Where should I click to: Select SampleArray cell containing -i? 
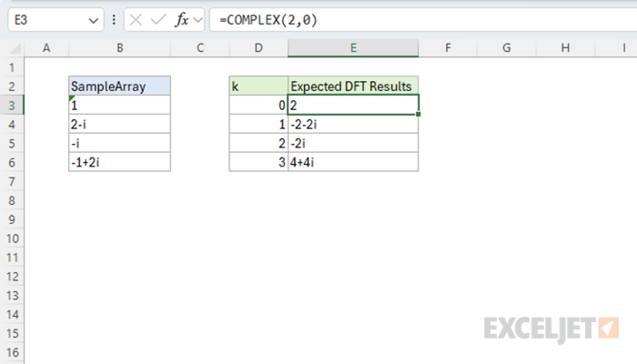pyautogui.click(x=119, y=143)
